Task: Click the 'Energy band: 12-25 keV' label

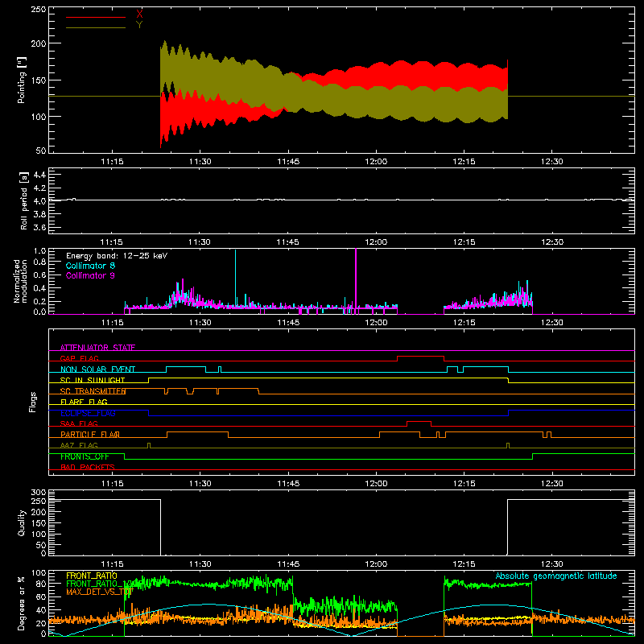Action: [117, 256]
